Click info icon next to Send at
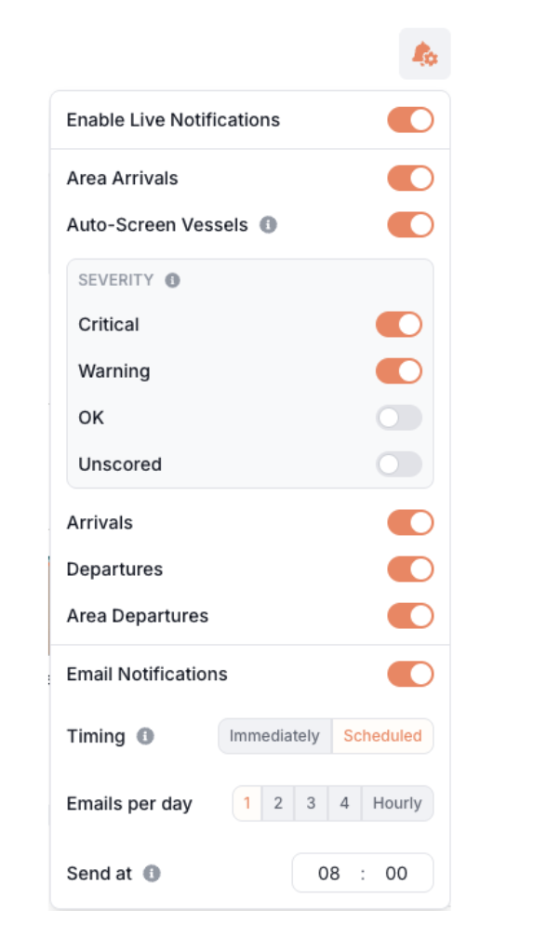The width and height of the screenshot is (560, 951). click(x=152, y=874)
